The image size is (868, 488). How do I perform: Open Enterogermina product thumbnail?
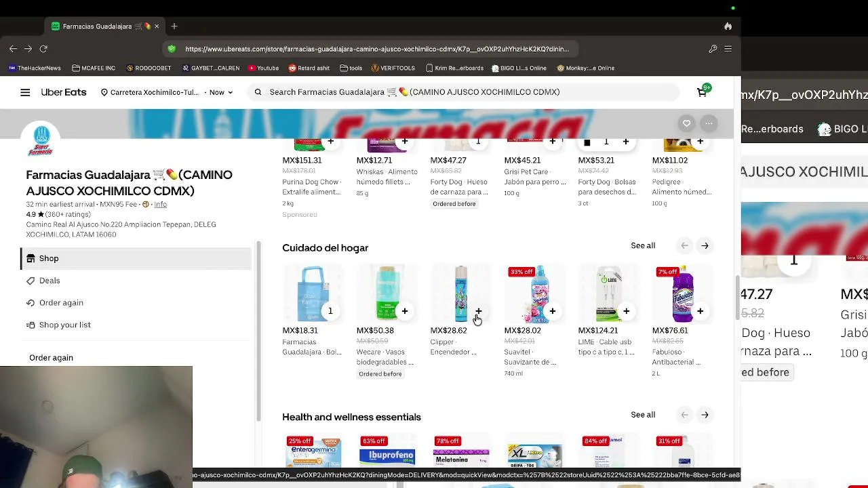[x=313, y=452]
